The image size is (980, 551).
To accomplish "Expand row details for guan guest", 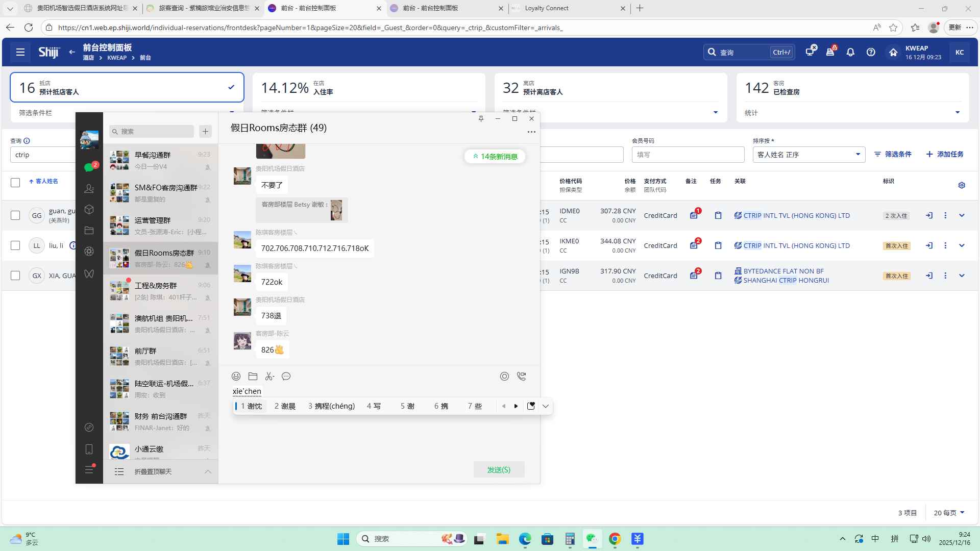I will pos(962,215).
